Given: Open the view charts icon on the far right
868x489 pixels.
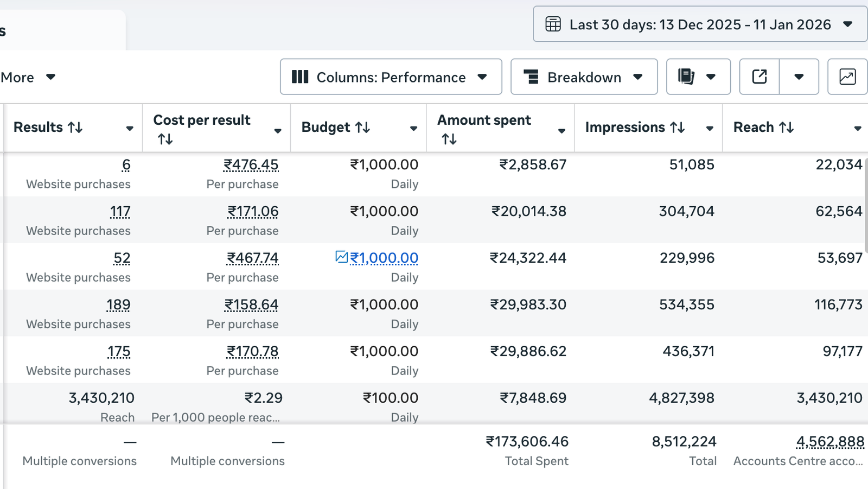Looking at the screenshot, I should coord(847,77).
